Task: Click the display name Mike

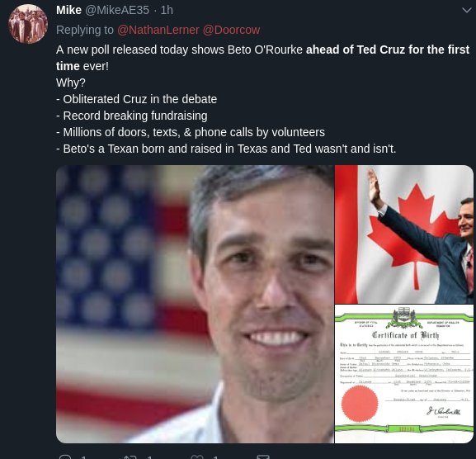Action: [x=68, y=11]
